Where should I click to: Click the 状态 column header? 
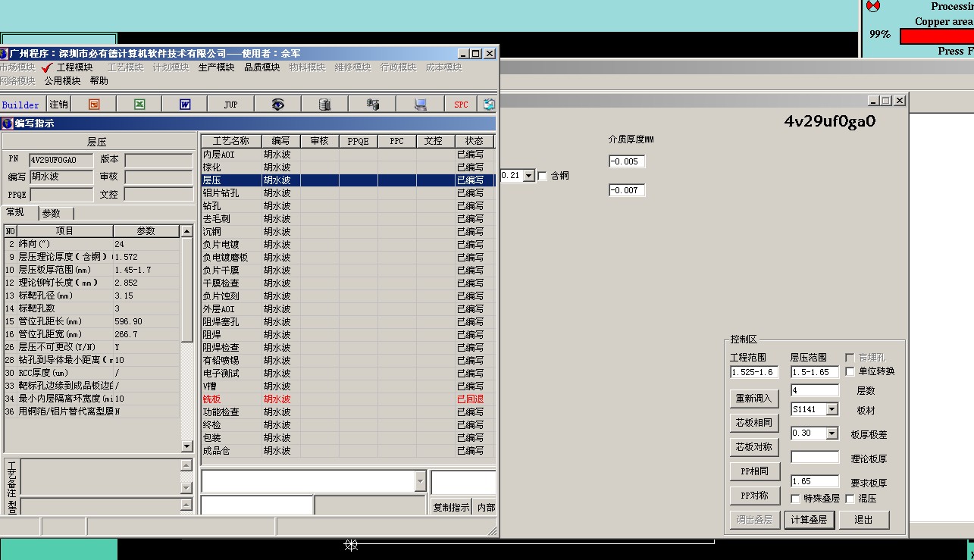[474, 141]
